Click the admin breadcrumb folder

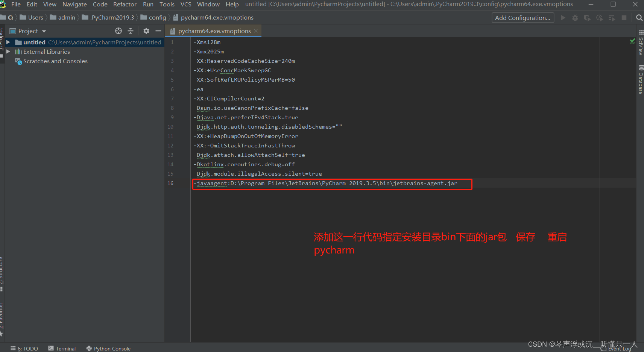[x=62, y=17]
